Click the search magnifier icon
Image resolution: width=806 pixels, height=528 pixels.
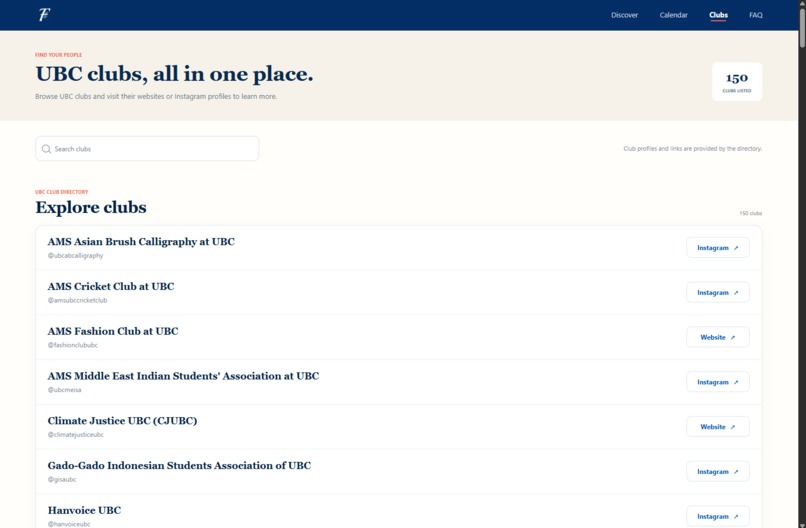pyautogui.click(x=46, y=149)
